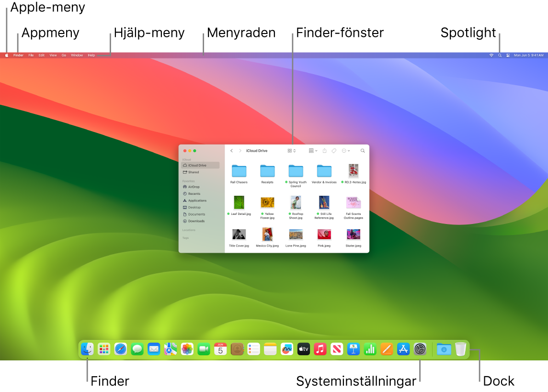Click the green zoom traffic light button

[194, 150]
